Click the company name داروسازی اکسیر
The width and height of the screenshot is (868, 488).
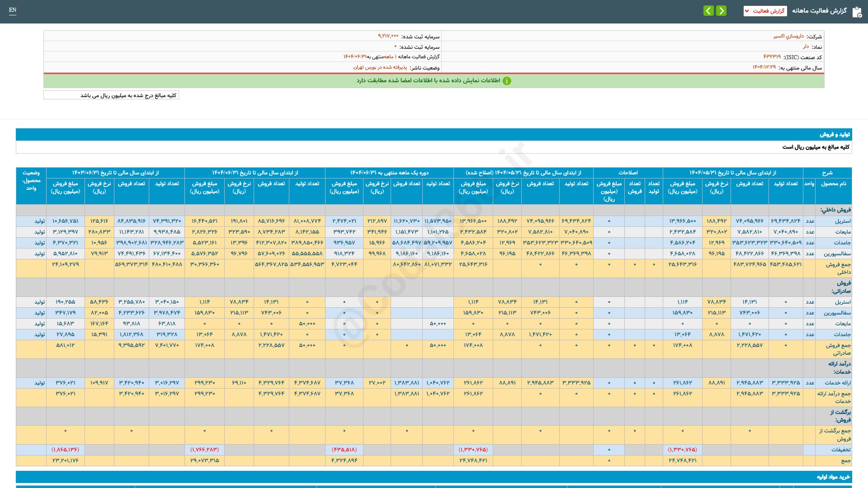tap(788, 36)
